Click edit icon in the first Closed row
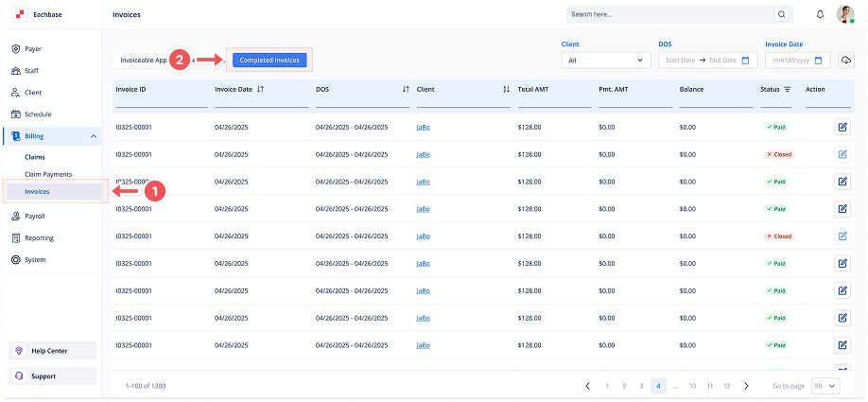Image resolution: width=868 pixels, height=402 pixels. (842, 154)
